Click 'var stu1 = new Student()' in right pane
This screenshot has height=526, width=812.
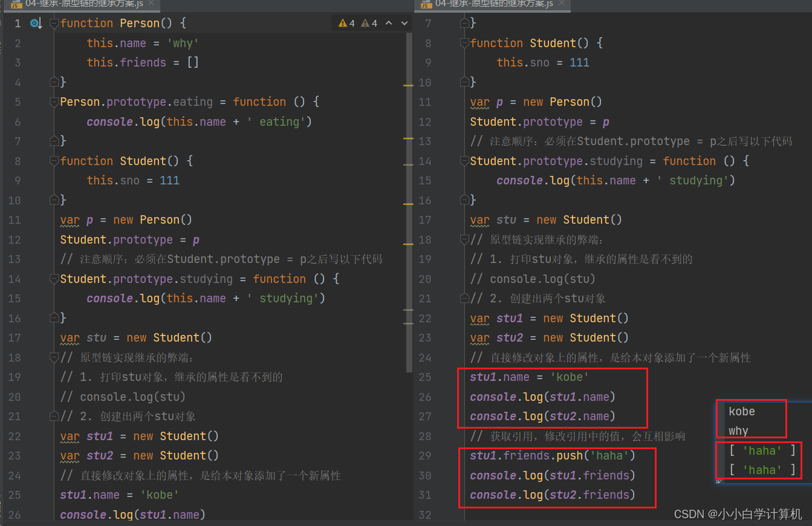[550, 318]
